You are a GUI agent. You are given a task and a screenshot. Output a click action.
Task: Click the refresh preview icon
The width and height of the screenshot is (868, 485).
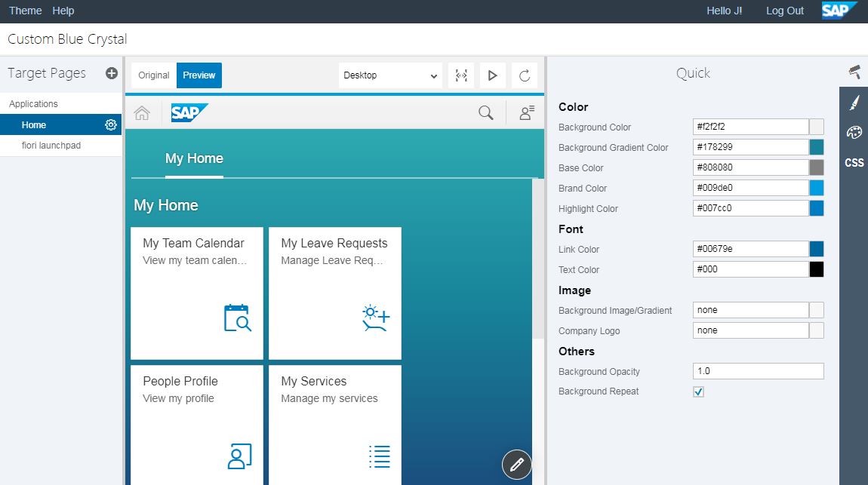(524, 75)
